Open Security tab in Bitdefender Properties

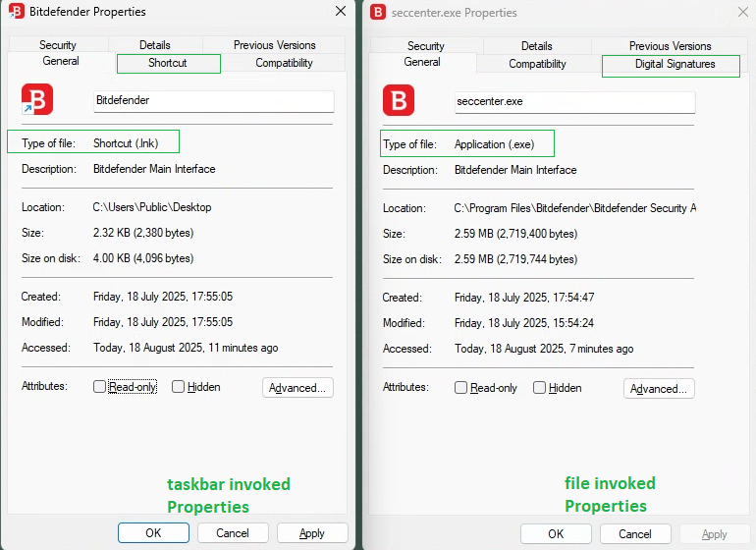(x=58, y=45)
